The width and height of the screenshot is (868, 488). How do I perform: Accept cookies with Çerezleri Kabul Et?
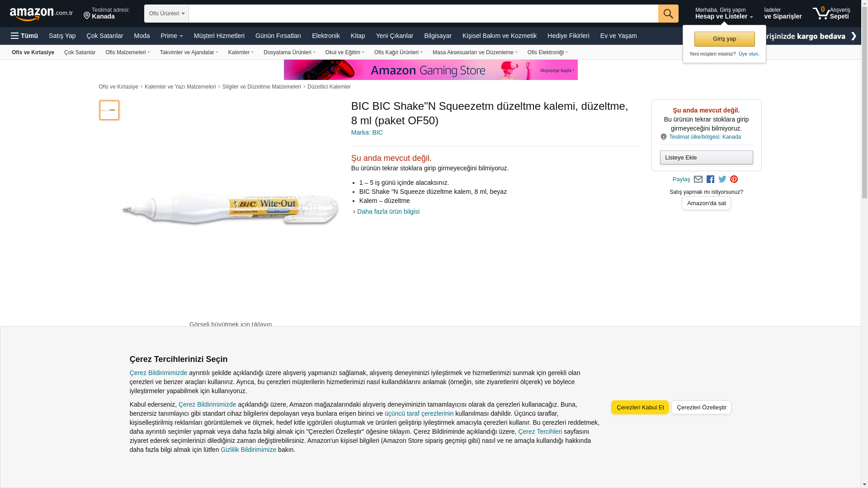pyautogui.click(x=640, y=407)
